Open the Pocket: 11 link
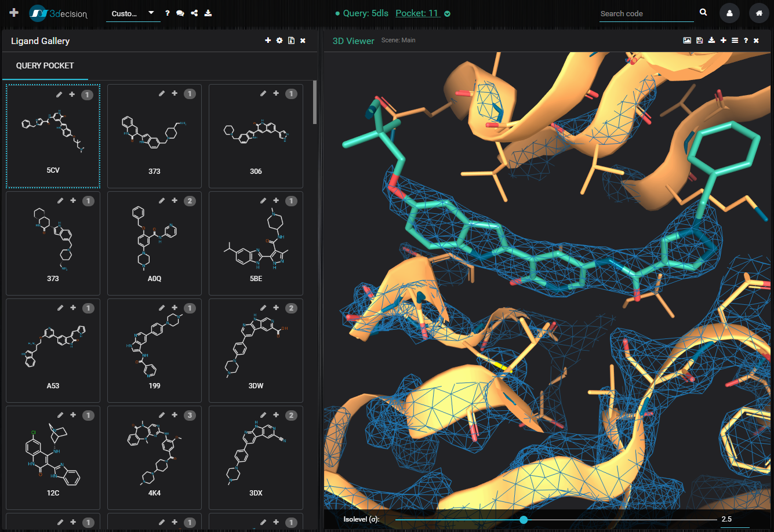This screenshot has width=774, height=532. point(417,13)
